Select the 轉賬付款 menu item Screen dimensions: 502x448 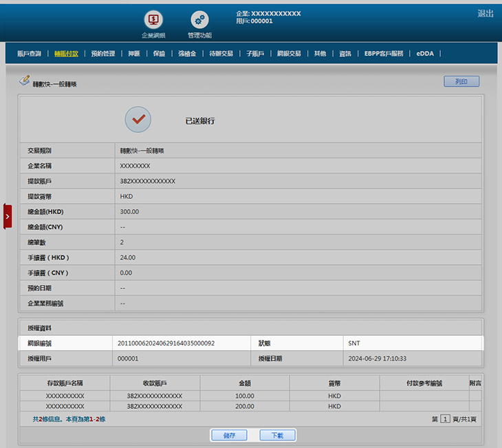(66, 53)
